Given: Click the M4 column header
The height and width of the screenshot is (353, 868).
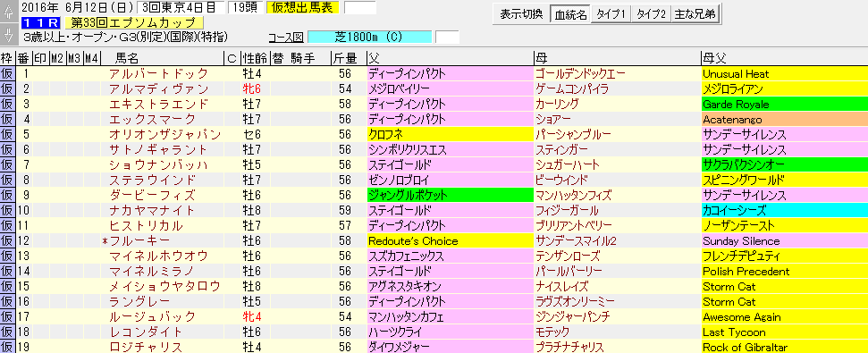Looking at the screenshot, I should tap(92, 58).
